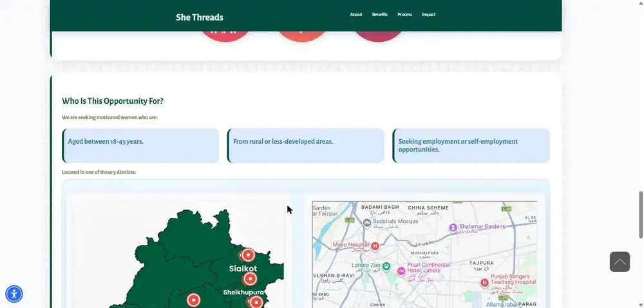The image size is (644, 308).
Task: Click Punjab Rangers Teaching Hospital H pin
Action: 484,282
